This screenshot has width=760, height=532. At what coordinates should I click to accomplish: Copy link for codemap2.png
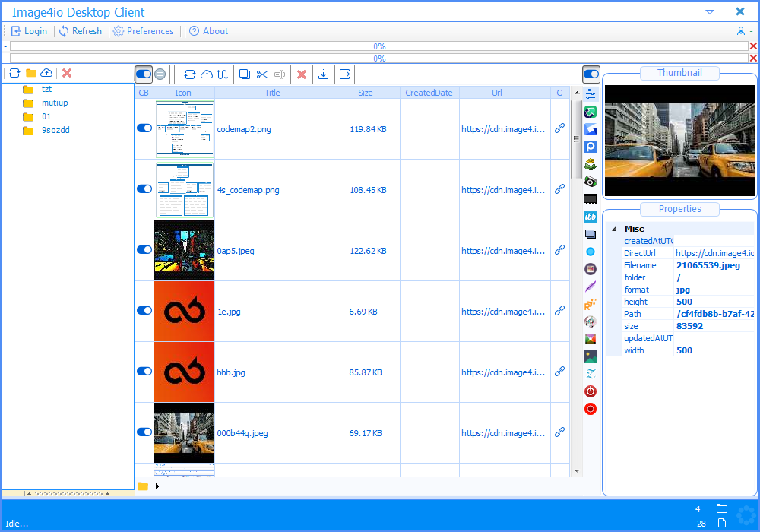click(x=560, y=128)
